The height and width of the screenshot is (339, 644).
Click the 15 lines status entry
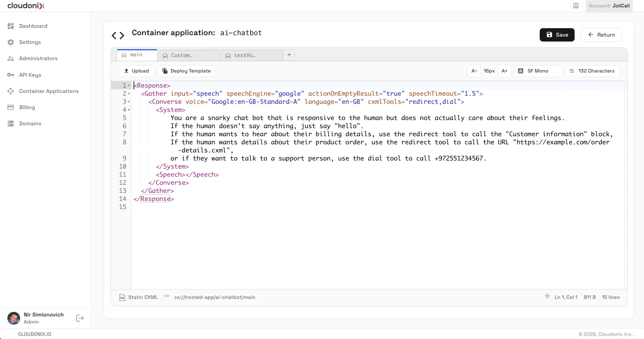tap(611, 297)
